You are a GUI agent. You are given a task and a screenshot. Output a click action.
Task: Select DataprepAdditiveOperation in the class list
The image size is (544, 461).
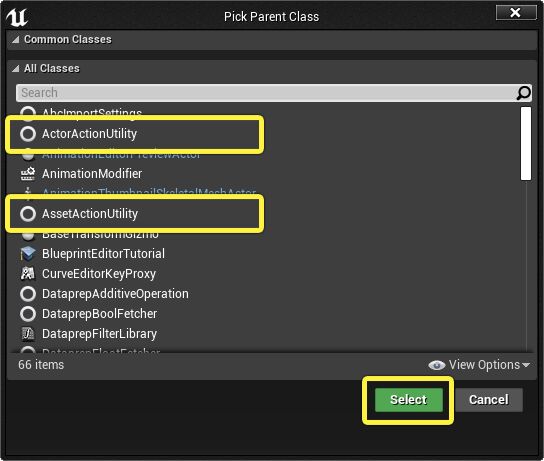(x=115, y=294)
